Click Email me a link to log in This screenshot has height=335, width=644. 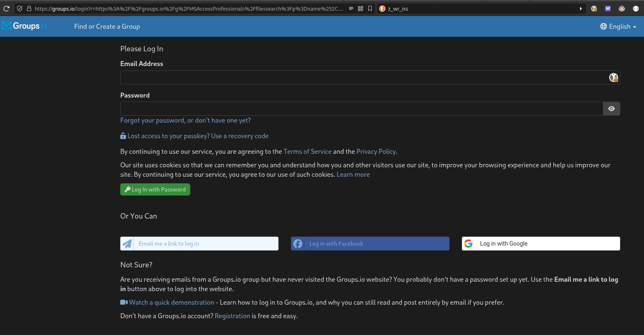[x=199, y=244]
